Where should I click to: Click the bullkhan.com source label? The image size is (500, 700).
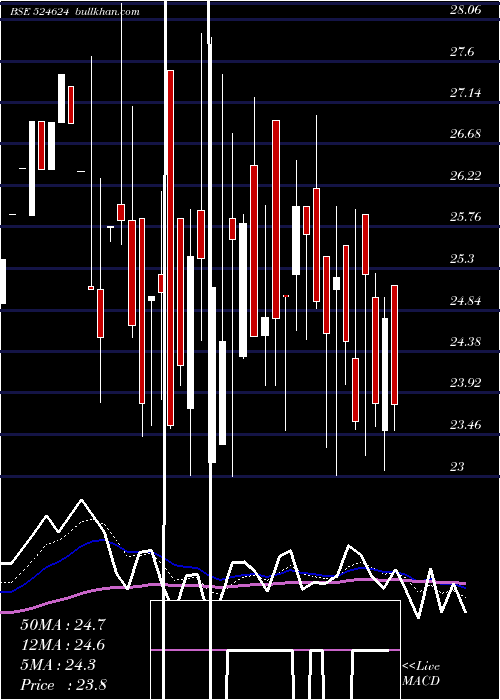[x=106, y=12]
